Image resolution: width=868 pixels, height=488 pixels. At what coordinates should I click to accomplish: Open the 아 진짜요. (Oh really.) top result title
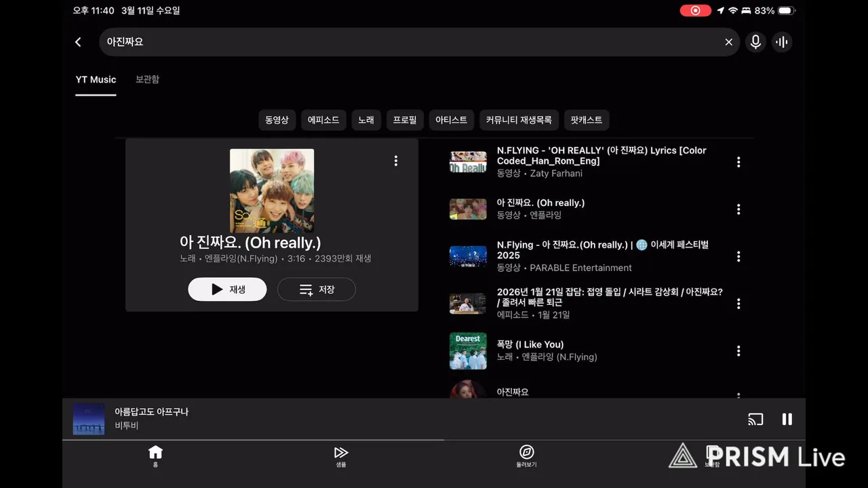coord(250,243)
